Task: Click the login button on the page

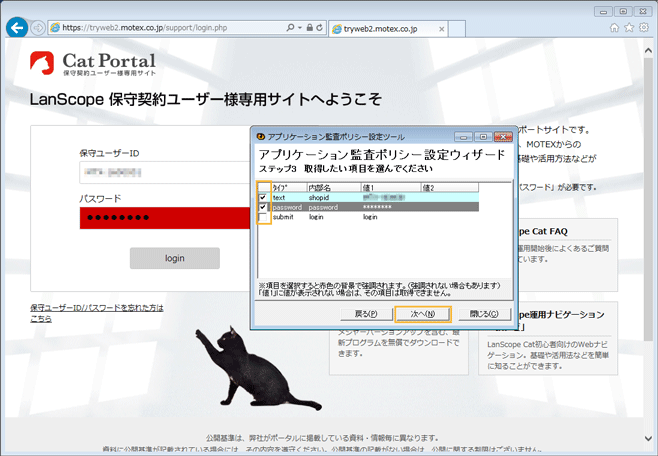Action: click(175, 258)
